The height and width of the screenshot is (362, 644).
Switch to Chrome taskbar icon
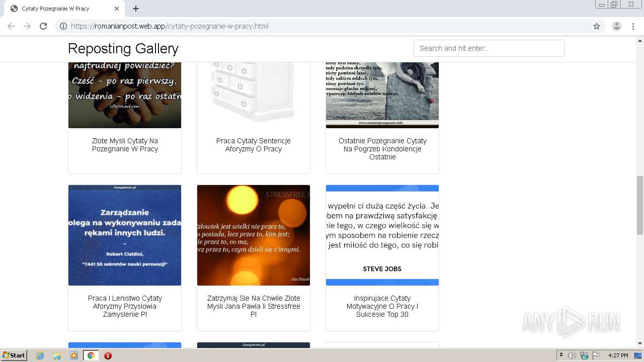pos(91,355)
